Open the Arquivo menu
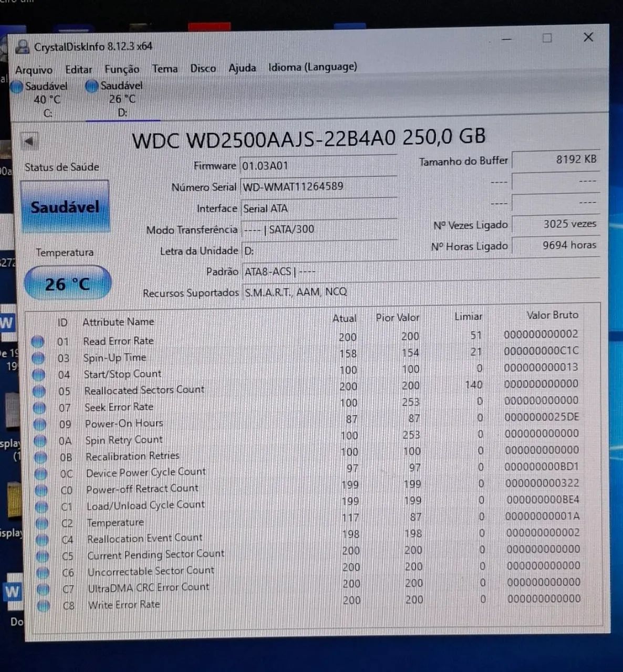 coord(34,70)
